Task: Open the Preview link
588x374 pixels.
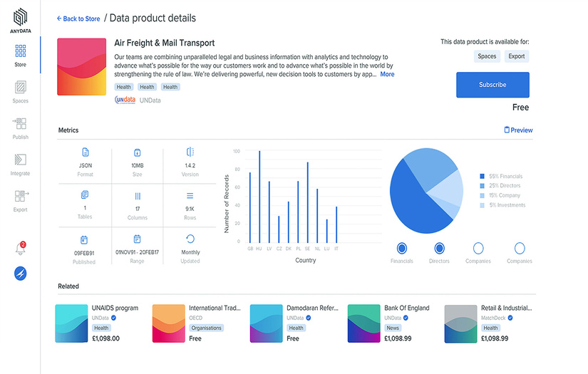Action: tap(518, 130)
